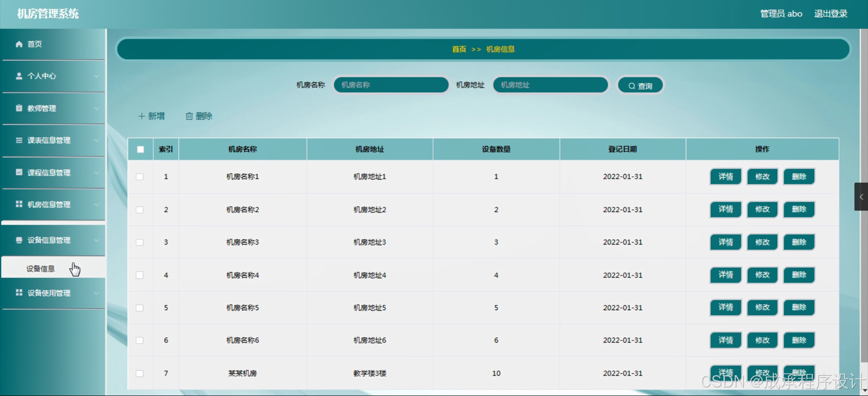Click the plus icon of 新增
Screen dimensions: 868x396
pyautogui.click(x=142, y=116)
